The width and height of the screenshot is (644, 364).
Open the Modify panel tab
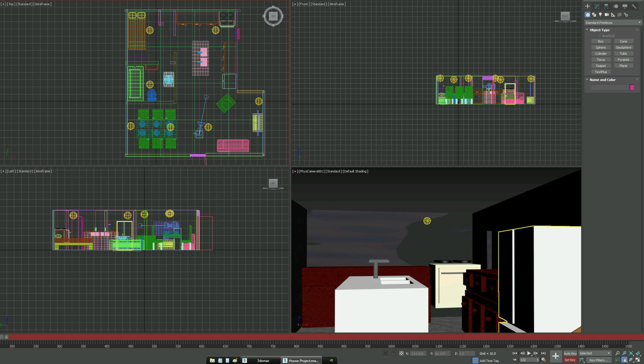(597, 6)
